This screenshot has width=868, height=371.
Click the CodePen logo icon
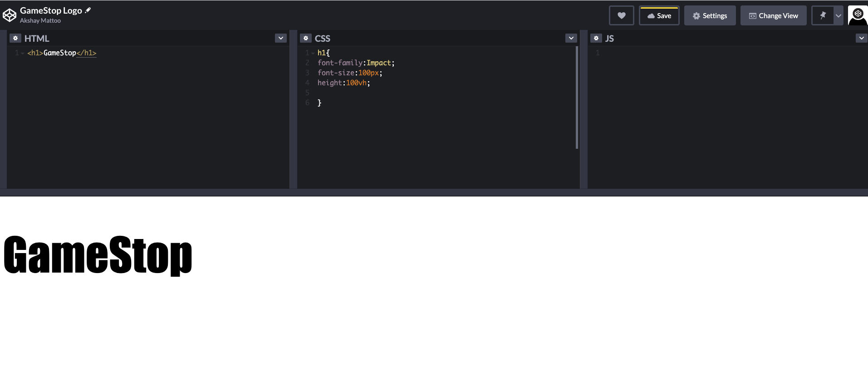point(10,15)
